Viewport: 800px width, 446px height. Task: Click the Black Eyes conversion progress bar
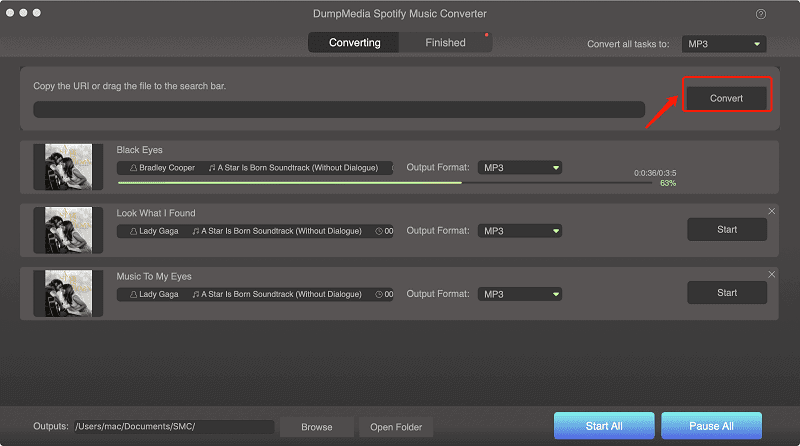coord(385,183)
